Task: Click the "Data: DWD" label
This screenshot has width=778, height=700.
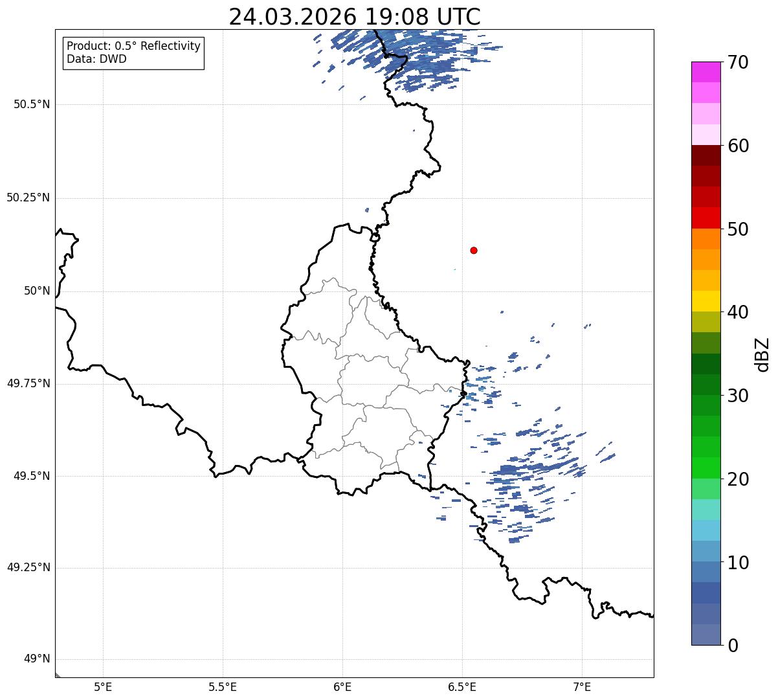Action: coord(96,60)
